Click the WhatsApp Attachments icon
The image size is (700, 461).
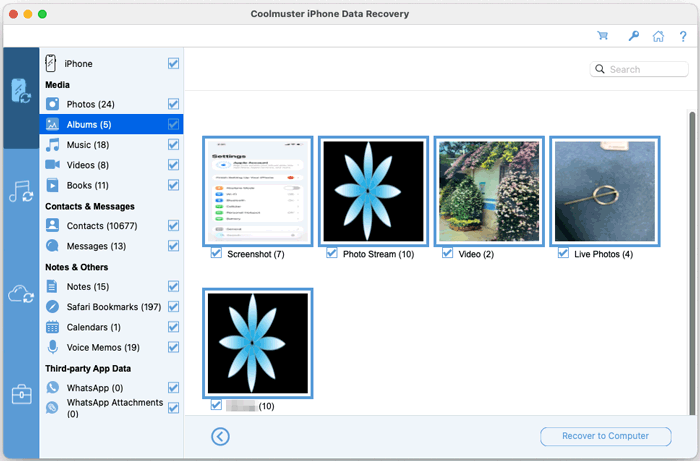point(52,407)
